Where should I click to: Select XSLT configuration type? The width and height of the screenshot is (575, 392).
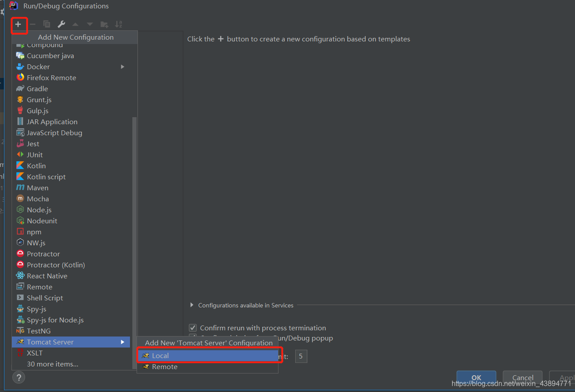tap(71, 353)
